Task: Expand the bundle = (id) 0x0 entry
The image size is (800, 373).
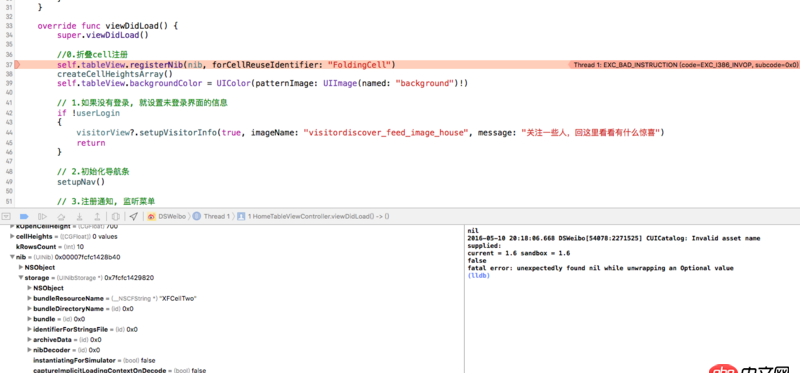Action: click(x=29, y=319)
